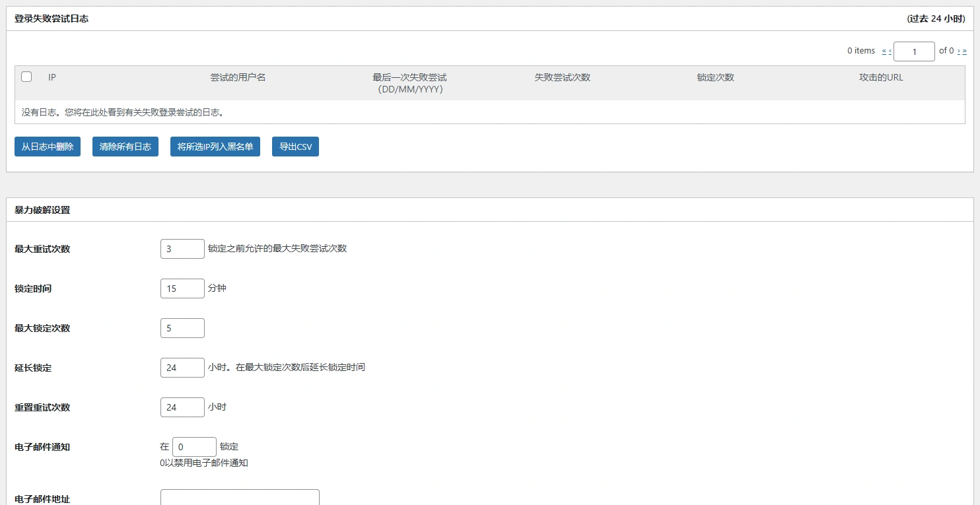The width and height of the screenshot is (980, 505).
Task: Jump to the first page using «
Action: click(x=884, y=51)
